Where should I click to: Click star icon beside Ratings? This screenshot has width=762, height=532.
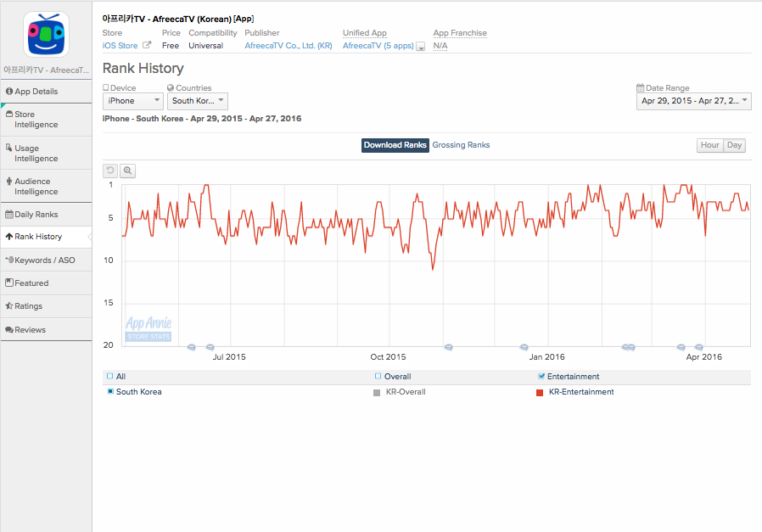pos(9,305)
